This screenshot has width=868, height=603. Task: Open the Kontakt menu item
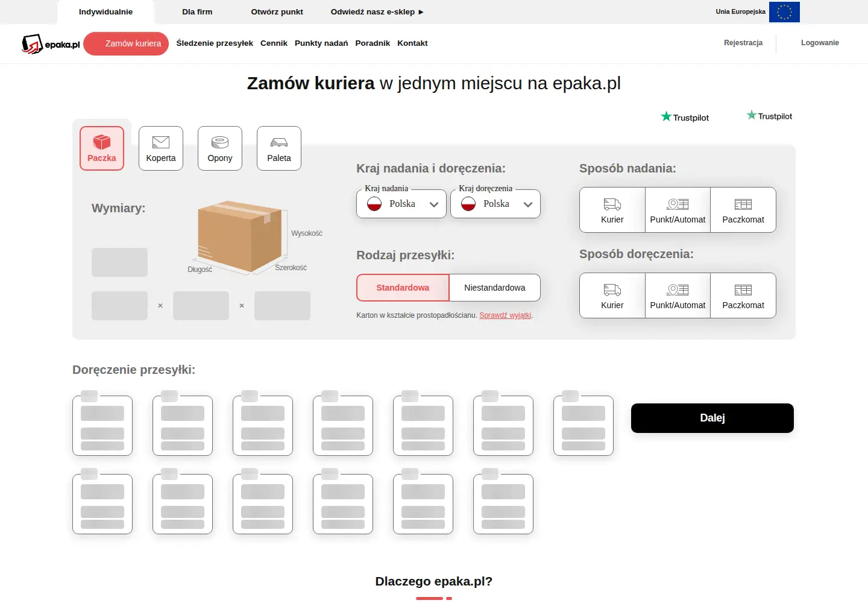click(x=412, y=43)
